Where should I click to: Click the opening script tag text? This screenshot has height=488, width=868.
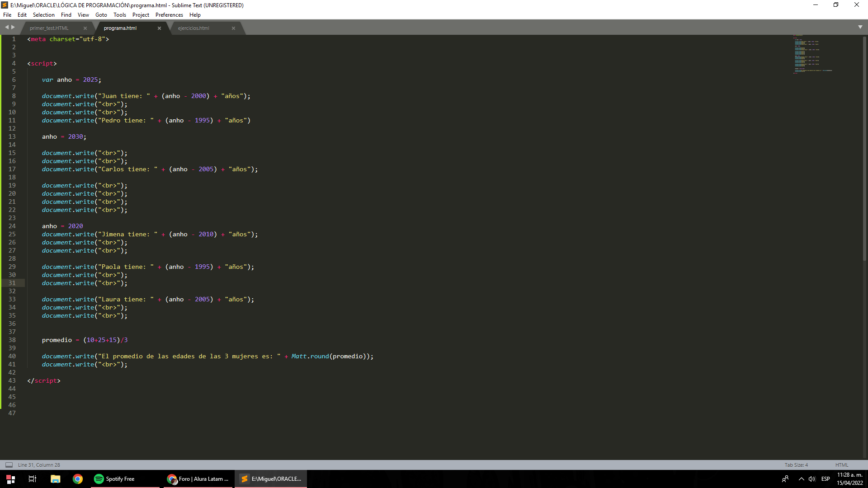point(42,63)
